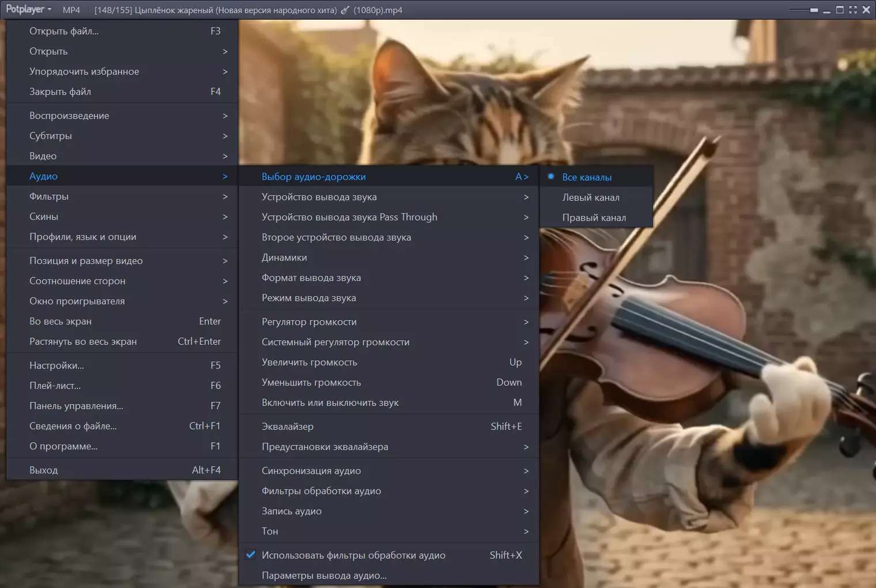This screenshot has width=876, height=588.
Task: Open 'Формат вывода звука' submenu
Action: [389, 278]
